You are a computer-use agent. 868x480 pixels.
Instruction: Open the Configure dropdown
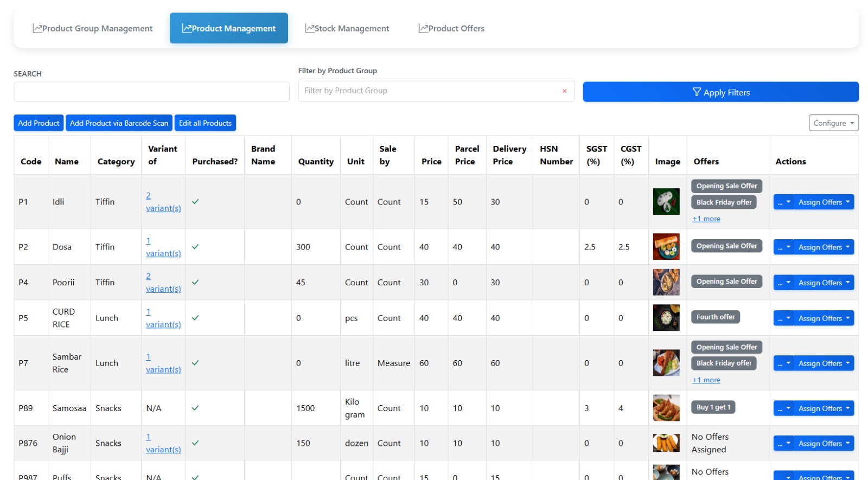point(833,123)
